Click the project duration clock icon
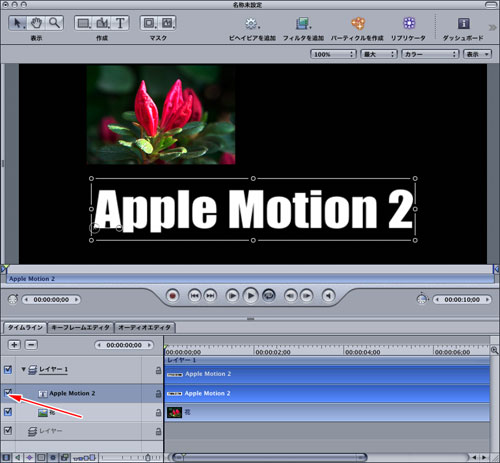Viewport: 500px width, 463px height. [x=422, y=298]
